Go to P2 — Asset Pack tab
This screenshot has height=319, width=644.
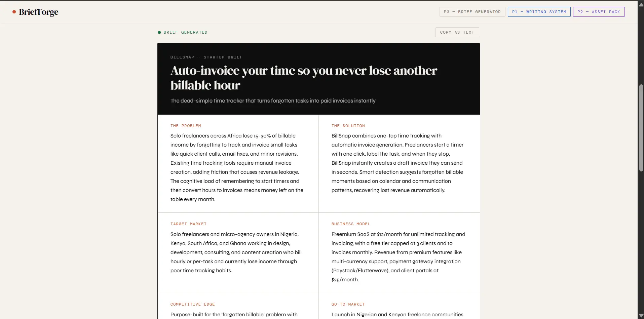tap(599, 12)
